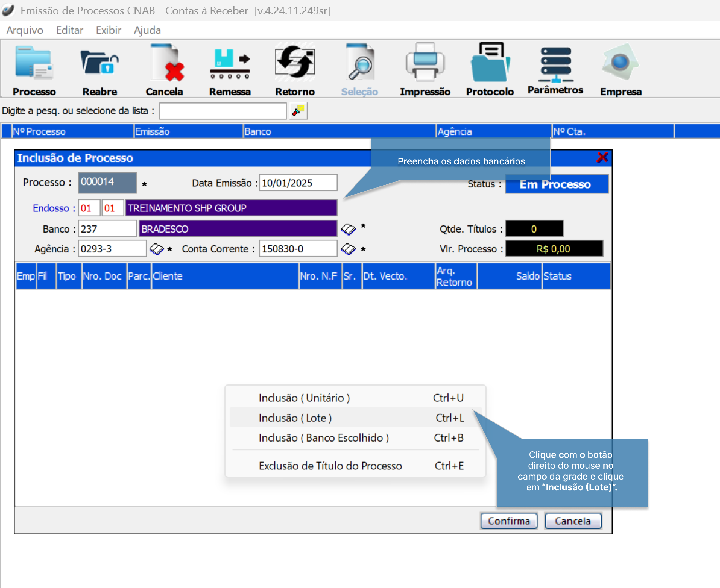The image size is (720, 588).
Task: Open Conta Corrente lookup book icon
Action: pos(348,249)
